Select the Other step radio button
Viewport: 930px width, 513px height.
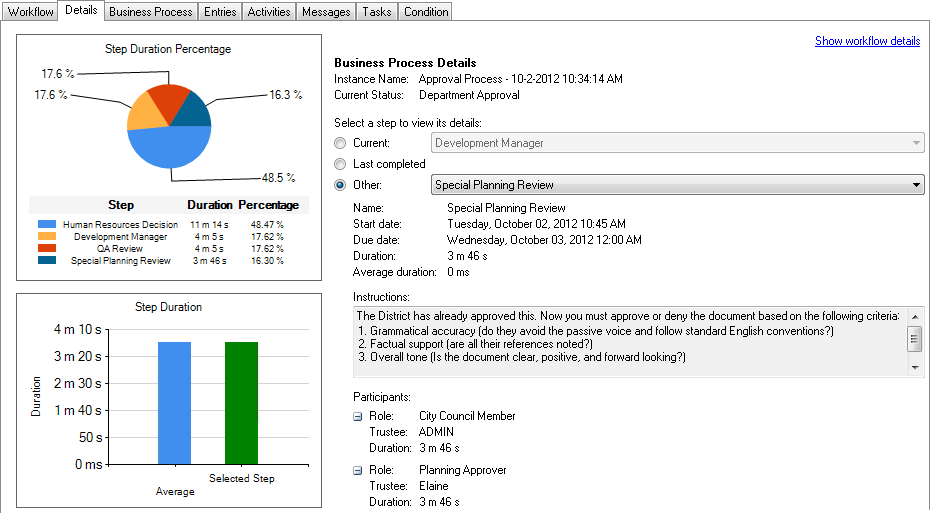[341, 185]
